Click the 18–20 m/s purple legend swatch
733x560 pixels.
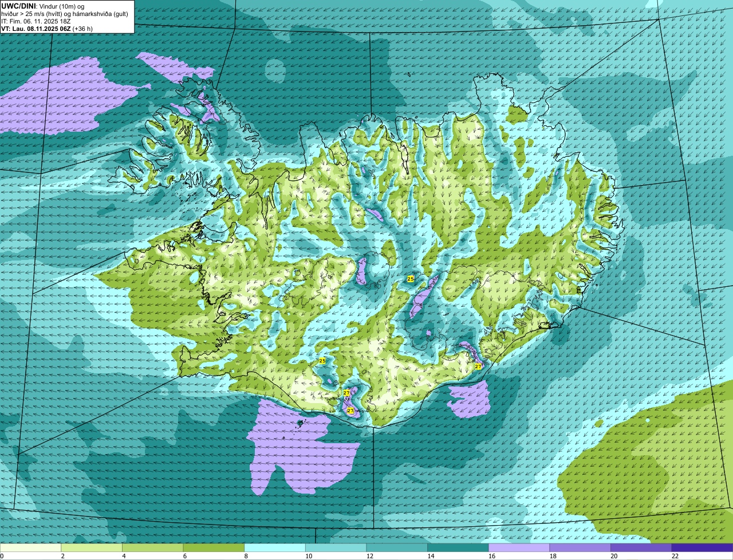(x=580, y=547)
